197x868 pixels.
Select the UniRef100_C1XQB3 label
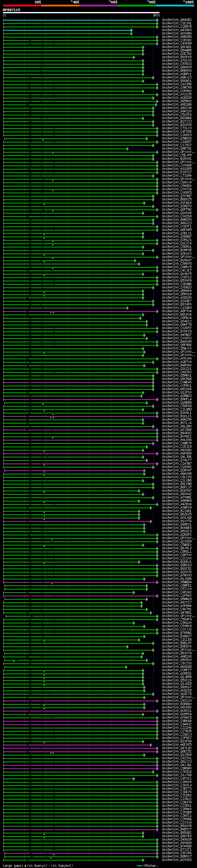click(x=177, y=308)
